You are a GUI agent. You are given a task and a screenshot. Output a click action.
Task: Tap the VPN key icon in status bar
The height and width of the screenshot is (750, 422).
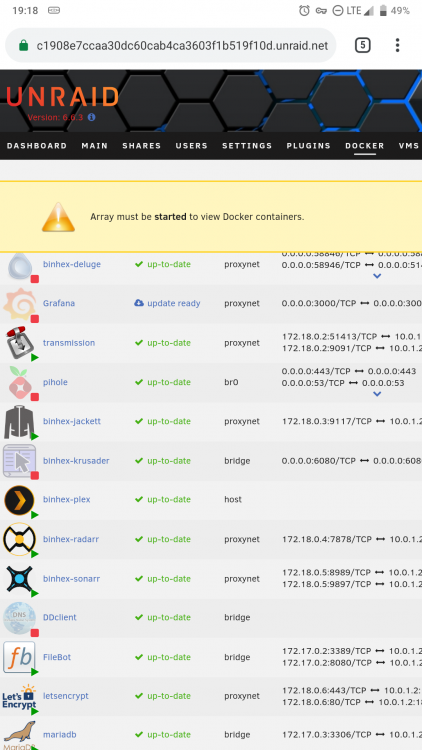click(x=321, y=11)
